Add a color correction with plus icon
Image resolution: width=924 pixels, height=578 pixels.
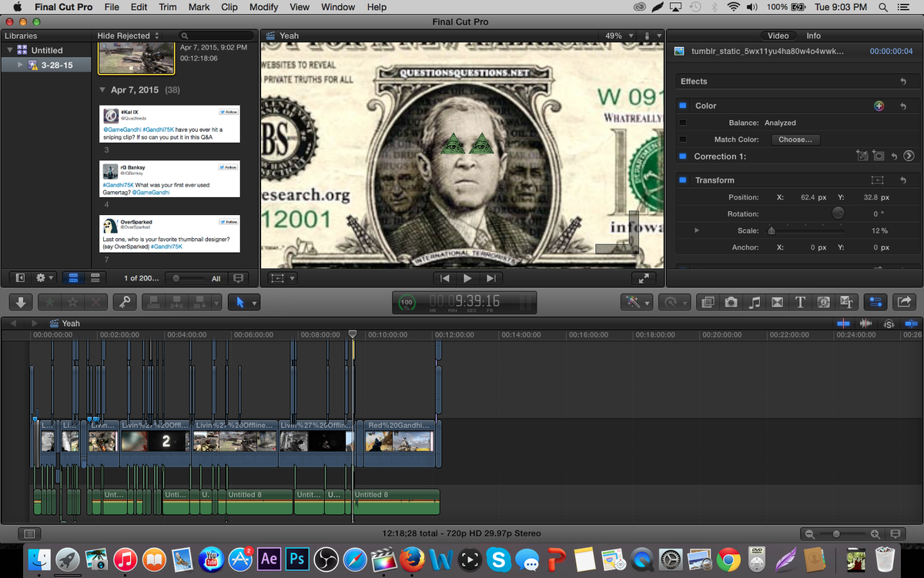pos(879,106)
